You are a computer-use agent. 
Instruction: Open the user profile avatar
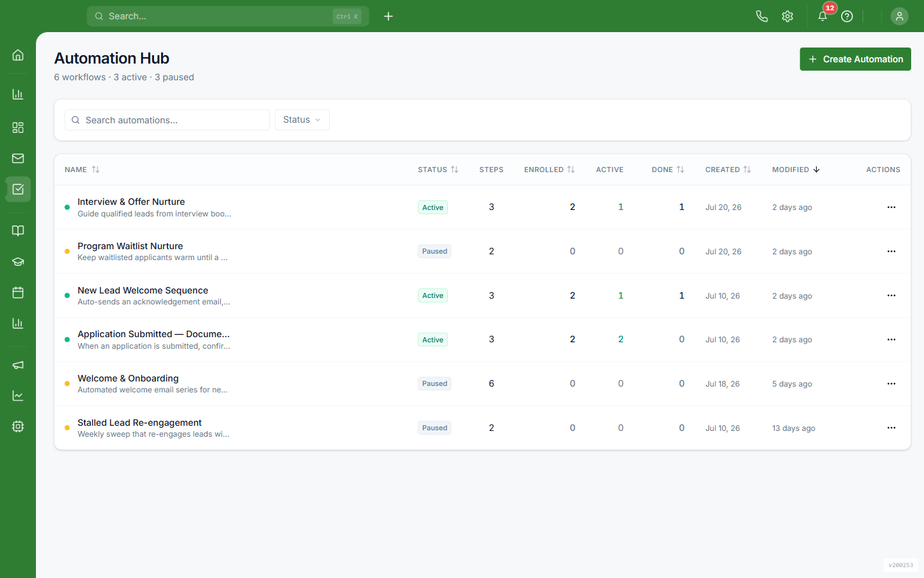(900, 16)
